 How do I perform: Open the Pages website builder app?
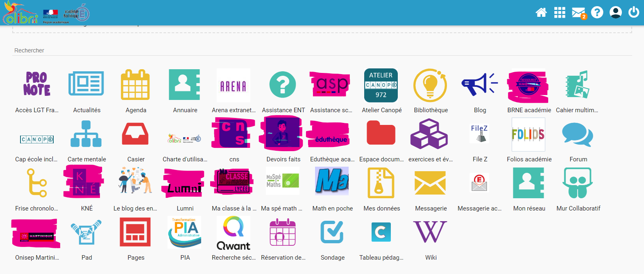(135, 232)
